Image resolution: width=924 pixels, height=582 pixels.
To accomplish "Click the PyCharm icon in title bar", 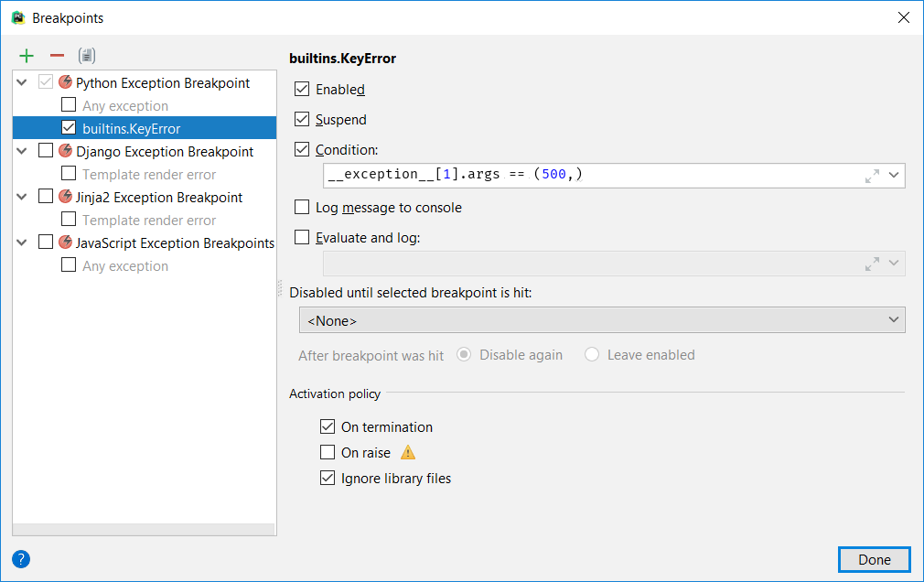I will coord(18,17).
